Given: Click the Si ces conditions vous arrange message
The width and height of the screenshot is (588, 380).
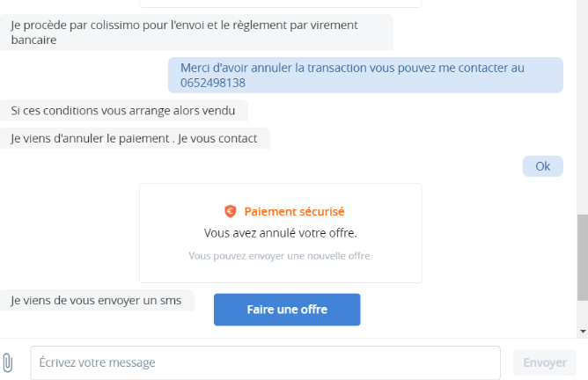Looking at the screenshot, I should tap(124, 111).
